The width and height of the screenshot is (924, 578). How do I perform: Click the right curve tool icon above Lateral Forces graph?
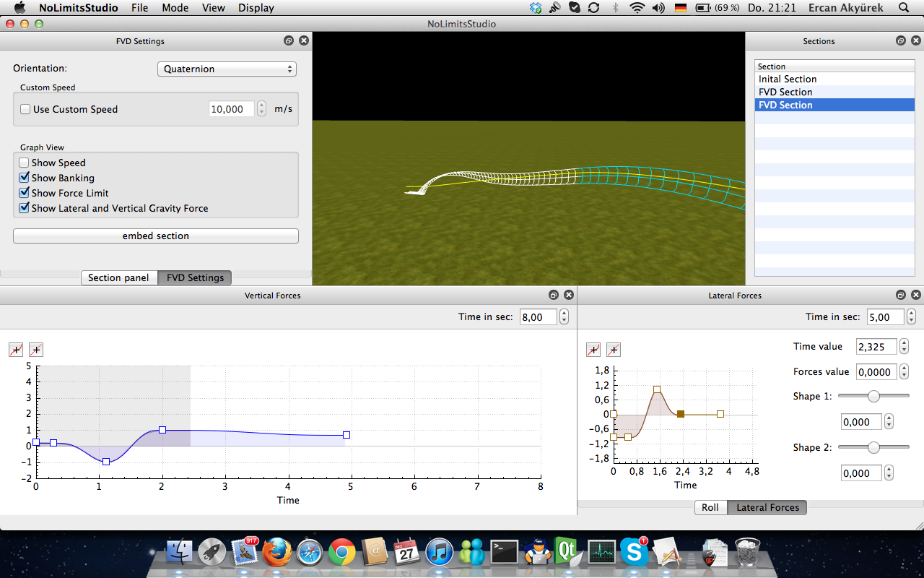(614, 350)
